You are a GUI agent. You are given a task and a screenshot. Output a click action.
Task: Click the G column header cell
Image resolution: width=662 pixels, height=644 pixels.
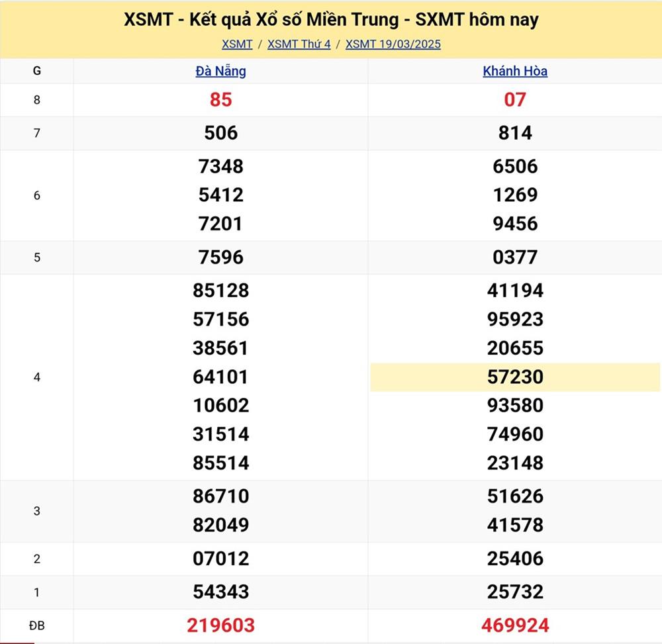pos(36,71)
